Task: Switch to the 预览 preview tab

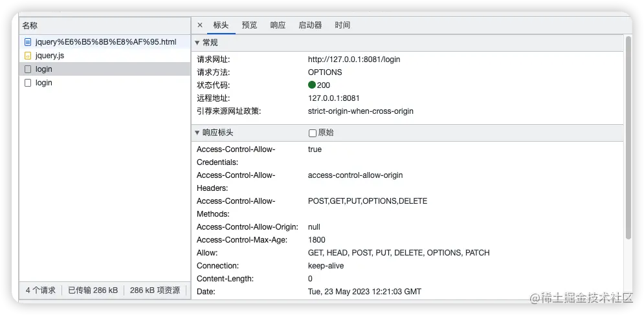Action: (249, 25)
